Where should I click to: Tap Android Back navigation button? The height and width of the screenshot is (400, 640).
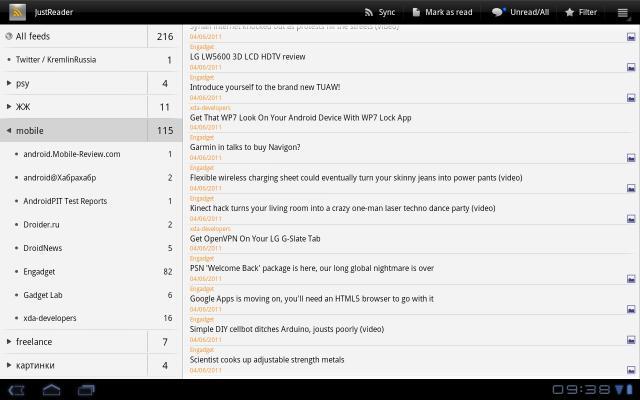click(16, 390)
